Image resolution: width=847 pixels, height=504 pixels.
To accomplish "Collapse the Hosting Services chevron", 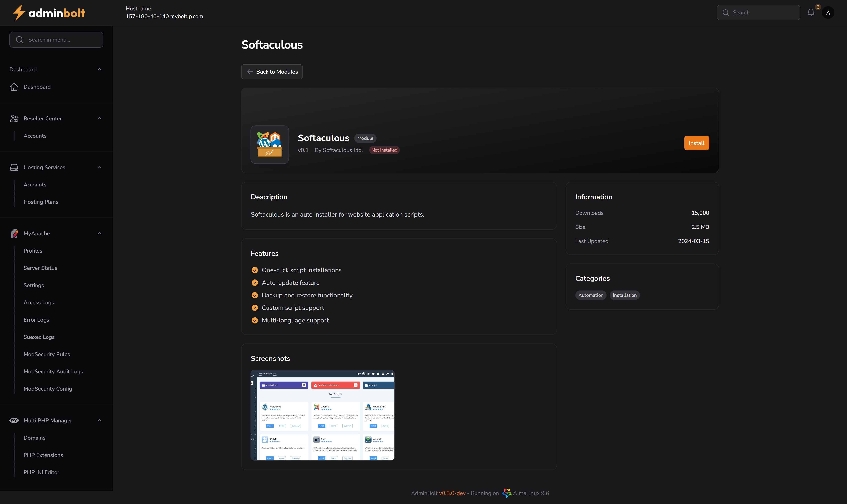I will point(99,167).
